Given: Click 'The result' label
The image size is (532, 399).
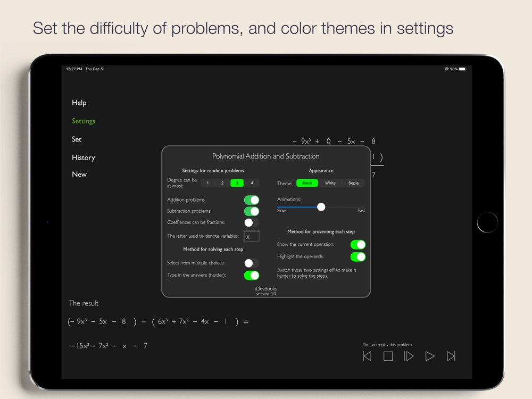Looking at the screenshot, I should [x=84, y=303].
